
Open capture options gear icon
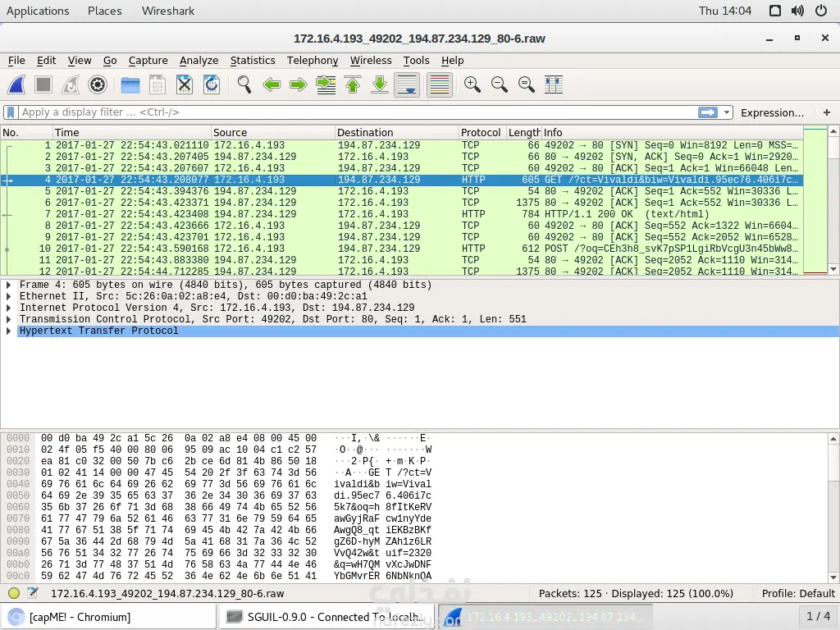coord(98,84)
